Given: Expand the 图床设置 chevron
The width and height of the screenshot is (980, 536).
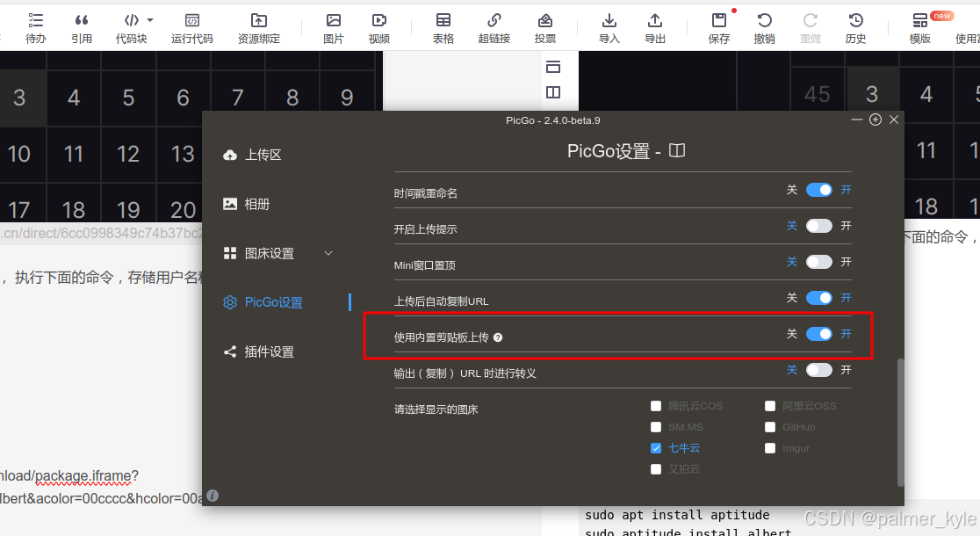Looking at the screenshot, I should (x=328, y=253).
